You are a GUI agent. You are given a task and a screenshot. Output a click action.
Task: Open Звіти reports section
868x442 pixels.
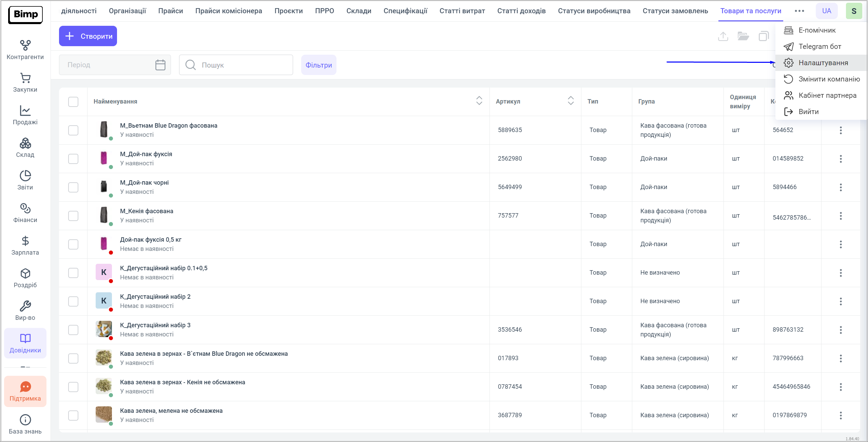coord(25,180)
